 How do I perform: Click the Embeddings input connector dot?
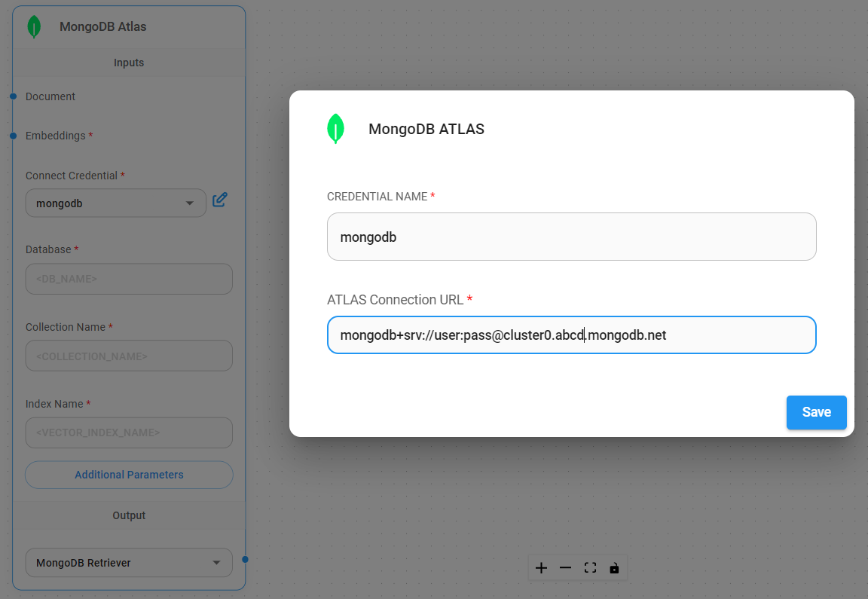pos(14,136)
